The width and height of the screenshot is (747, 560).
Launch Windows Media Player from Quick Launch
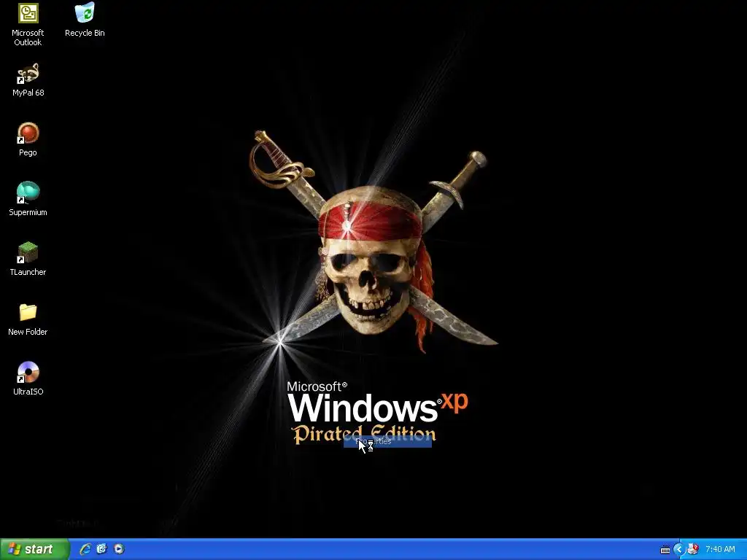click(119, 549)
